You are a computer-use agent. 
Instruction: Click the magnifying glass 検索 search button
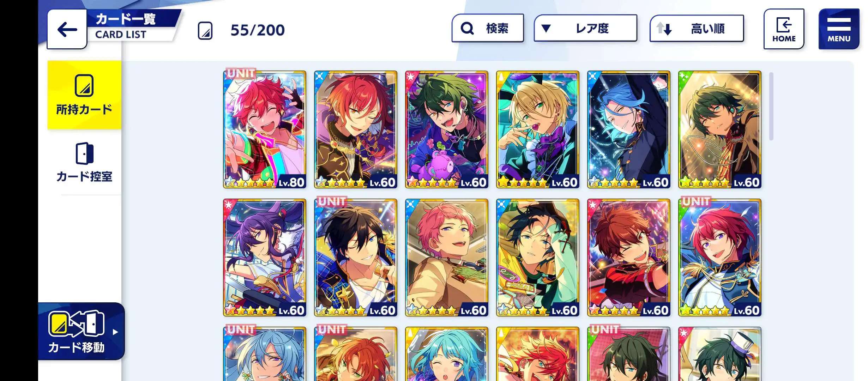(488, 28)
